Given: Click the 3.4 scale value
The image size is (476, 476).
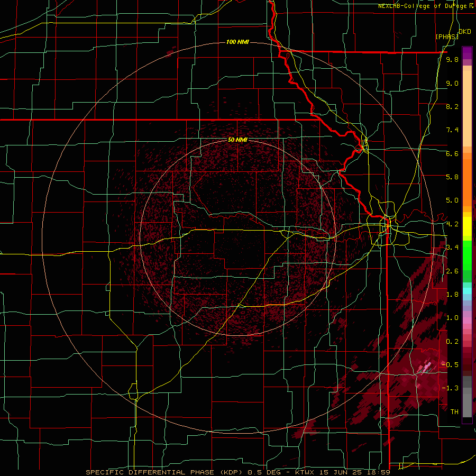Looking at the screenshot, I should (x=452, y=248).
